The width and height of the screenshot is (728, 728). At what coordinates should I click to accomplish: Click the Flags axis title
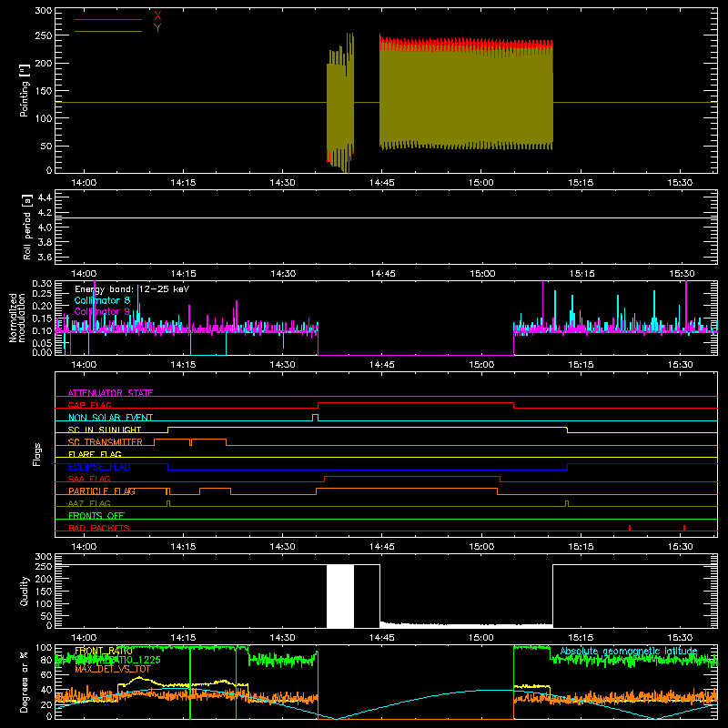[x=36, y=454]
